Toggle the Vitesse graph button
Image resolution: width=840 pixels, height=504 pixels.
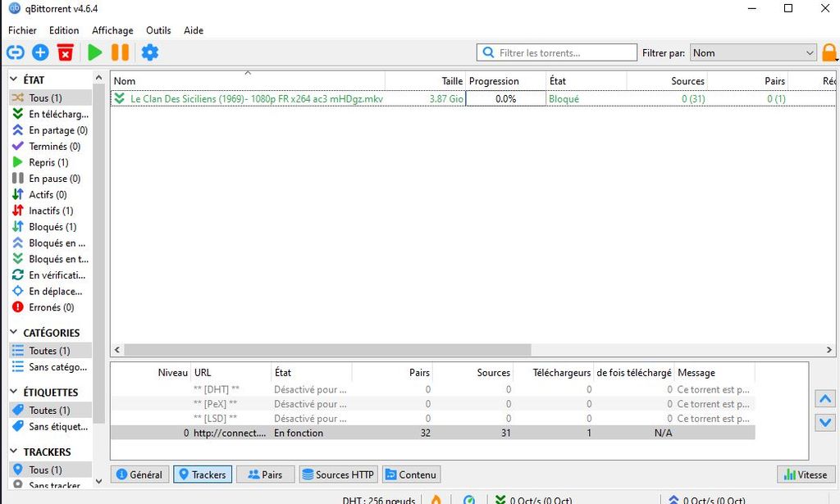[x=806, y=474]
